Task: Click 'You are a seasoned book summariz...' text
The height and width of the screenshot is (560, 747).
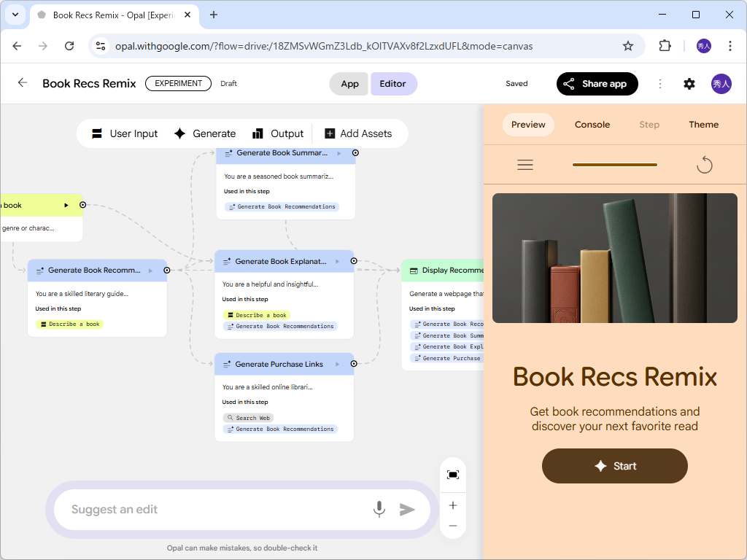Action: (x=279, y=176)
